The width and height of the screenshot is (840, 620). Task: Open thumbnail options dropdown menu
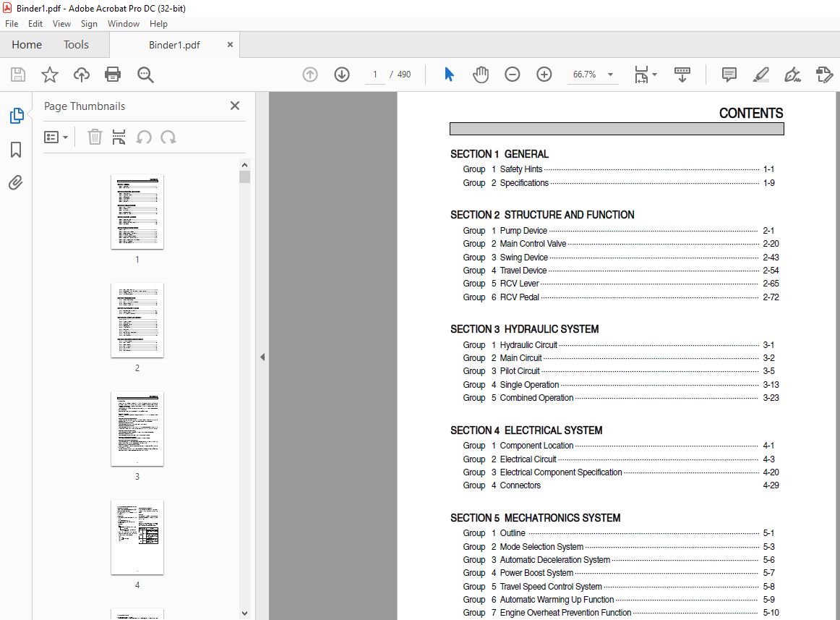(56, 137)
